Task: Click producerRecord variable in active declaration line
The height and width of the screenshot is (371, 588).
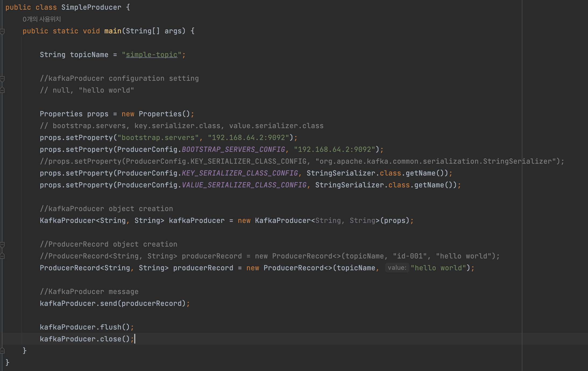Action: tap(203, 268)
